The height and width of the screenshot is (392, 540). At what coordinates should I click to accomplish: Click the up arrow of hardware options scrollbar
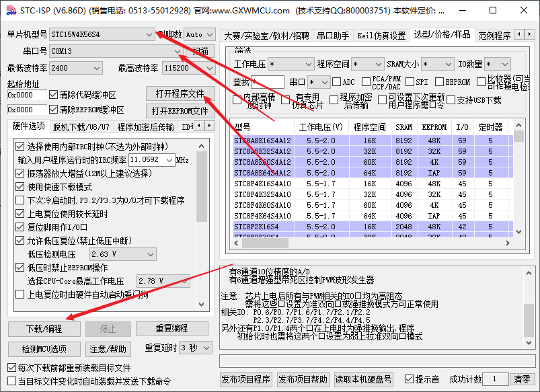[x=202, y=146]
